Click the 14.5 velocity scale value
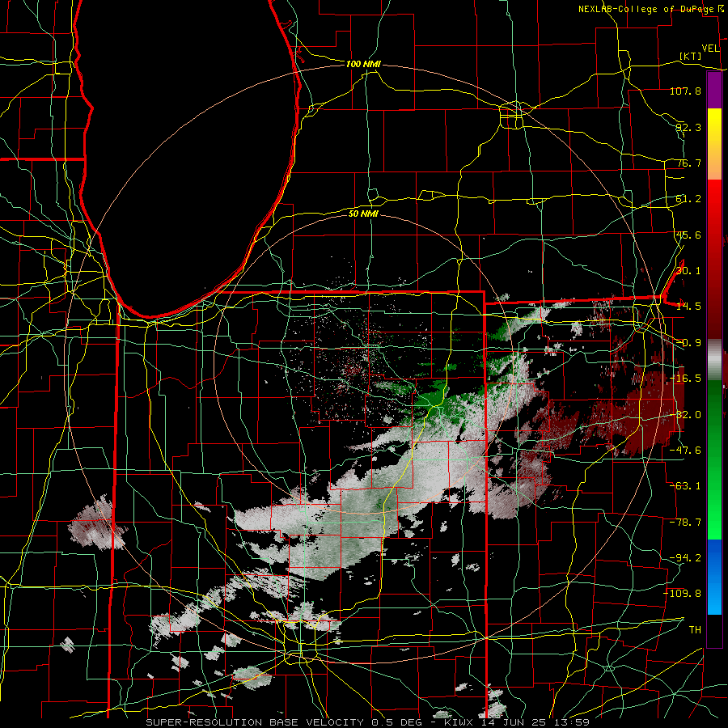Viewport: 728px width, 728px height. [x=688, y=307]
